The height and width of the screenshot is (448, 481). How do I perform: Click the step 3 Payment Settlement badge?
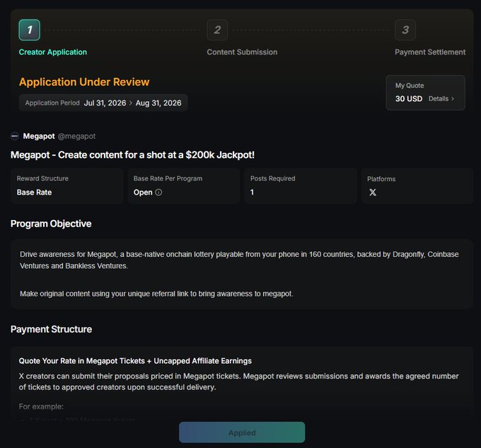click(x=405, y=30)
